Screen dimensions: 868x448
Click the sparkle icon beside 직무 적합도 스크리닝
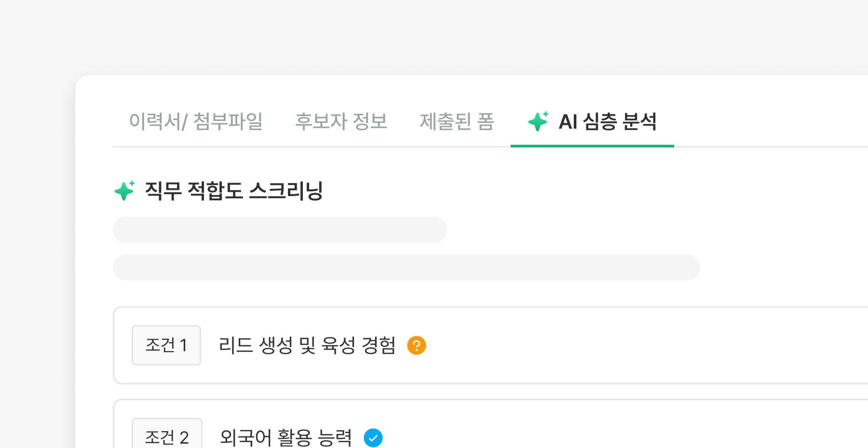pyautogui.click(x=124, y=190)
